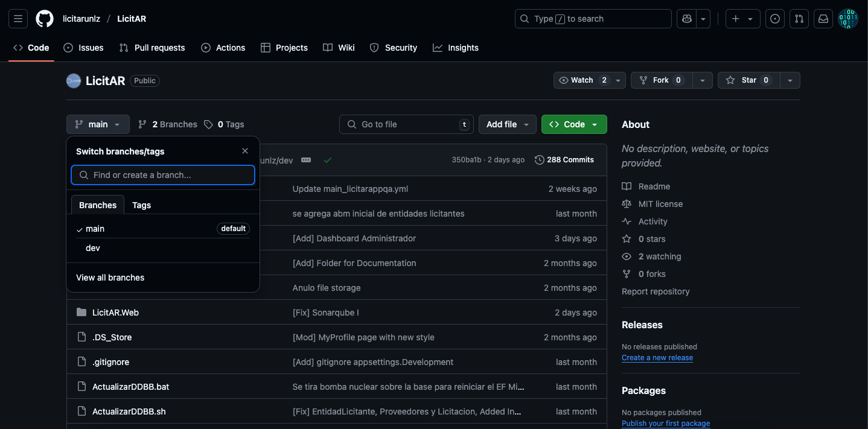Open notifications inbox icon
The image size is (868, 429).
tap(823, 19)
